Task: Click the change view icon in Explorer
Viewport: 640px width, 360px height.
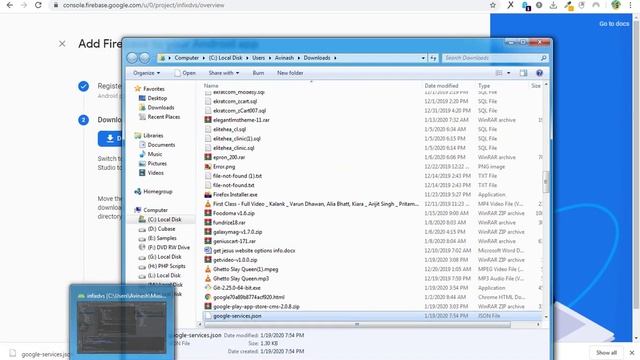Action: 499,73
